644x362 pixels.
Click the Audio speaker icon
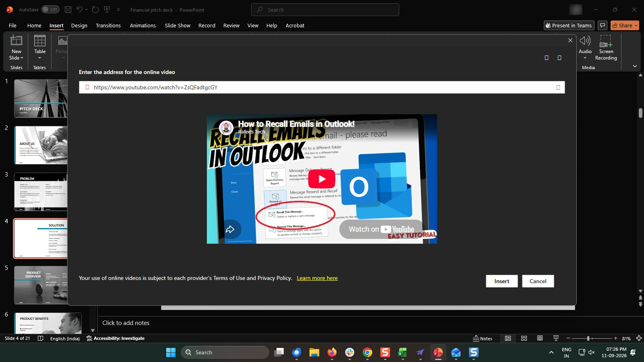click(x=585, y=41)
